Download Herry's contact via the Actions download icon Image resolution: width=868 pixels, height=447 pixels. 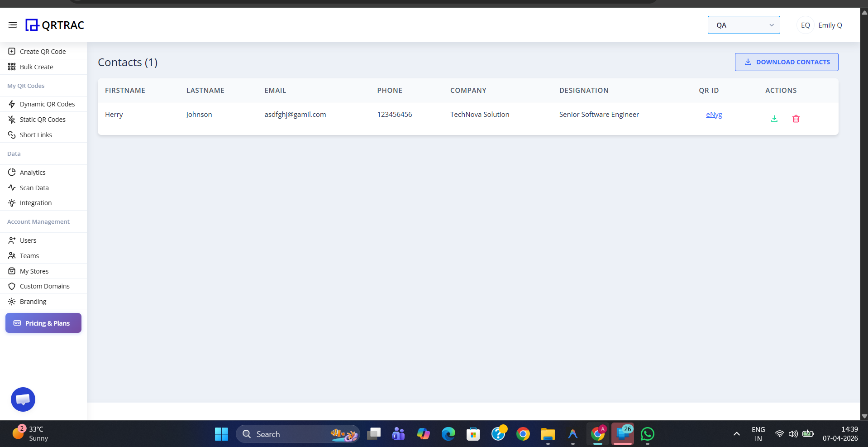tap(774, 118)
